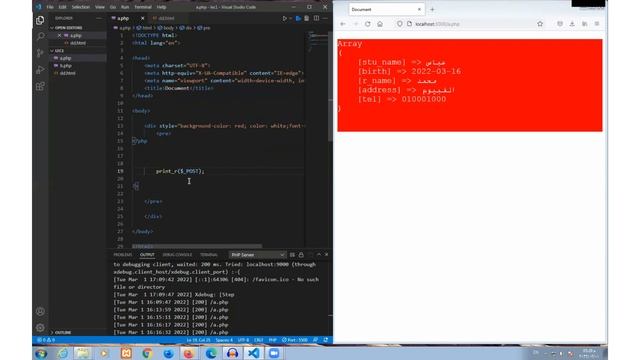Click errors and warnings in status bar
The image size is (640, 360).
[x=46, y=340]
